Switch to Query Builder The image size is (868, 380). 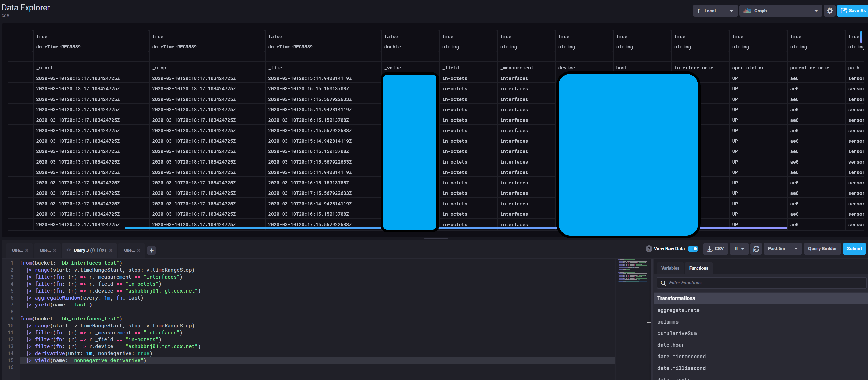pos(822,249)
